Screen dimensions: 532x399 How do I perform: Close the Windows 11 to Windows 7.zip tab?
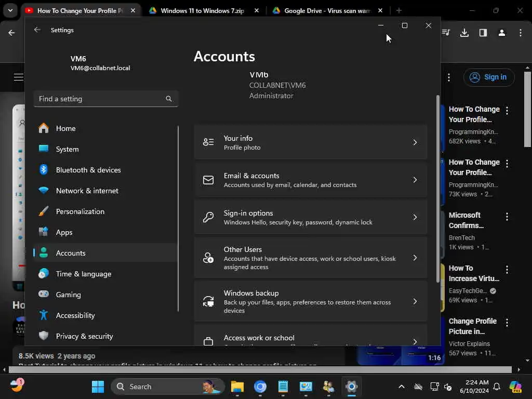coord(257,10)
